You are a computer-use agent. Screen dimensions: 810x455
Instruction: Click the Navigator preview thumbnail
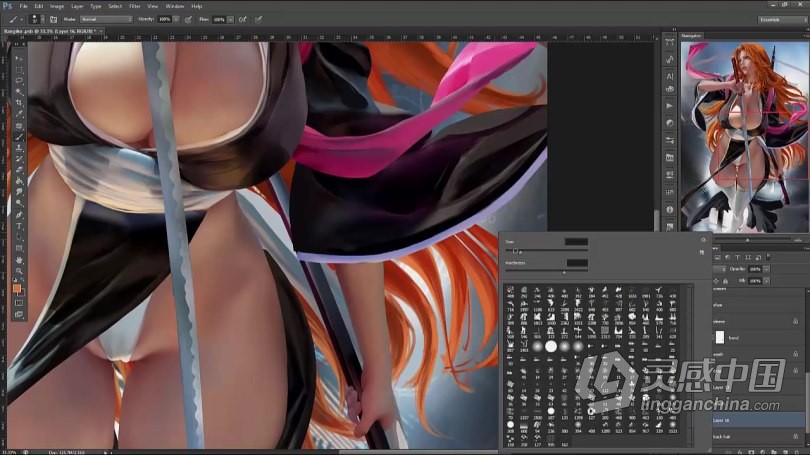(744, 136)
